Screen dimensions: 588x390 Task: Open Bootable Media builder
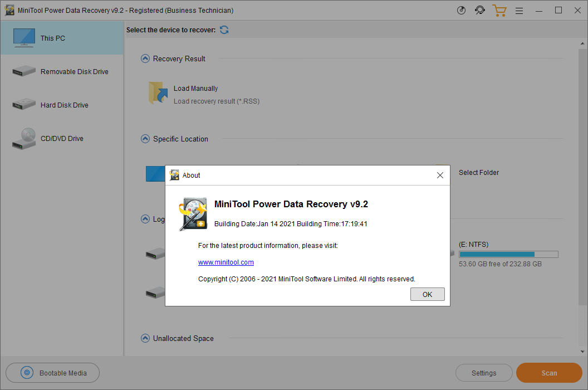pos(52,373)
